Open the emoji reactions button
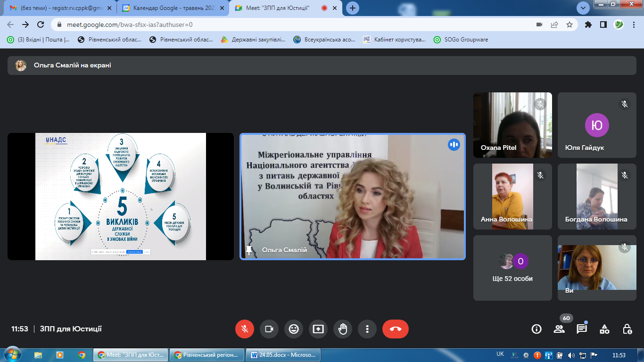This screenshot has width=644, height=362. tap(294, 329)
